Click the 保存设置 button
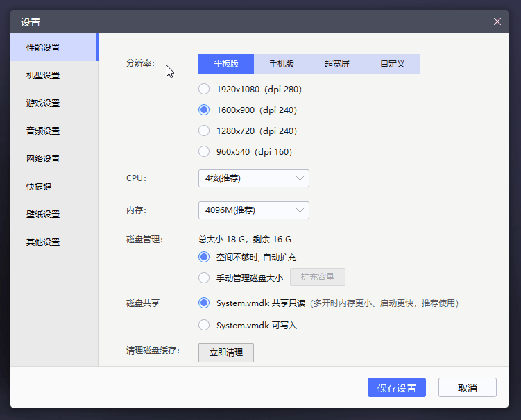 (x=396, y=388)
